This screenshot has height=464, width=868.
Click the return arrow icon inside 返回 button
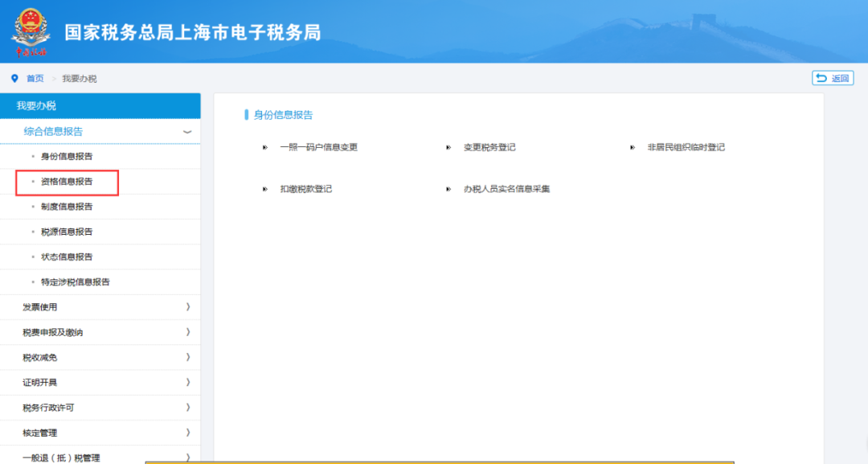pos(821,78)
